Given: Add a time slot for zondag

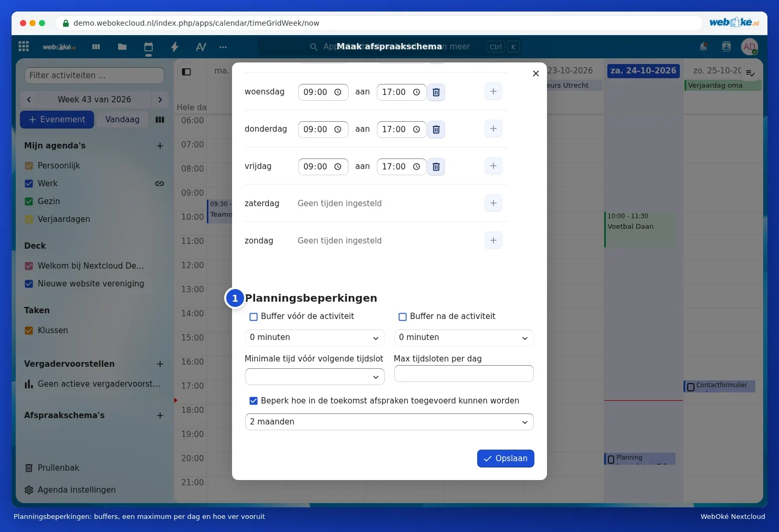Looking at the screenshot, I should (x=493, y=241).
